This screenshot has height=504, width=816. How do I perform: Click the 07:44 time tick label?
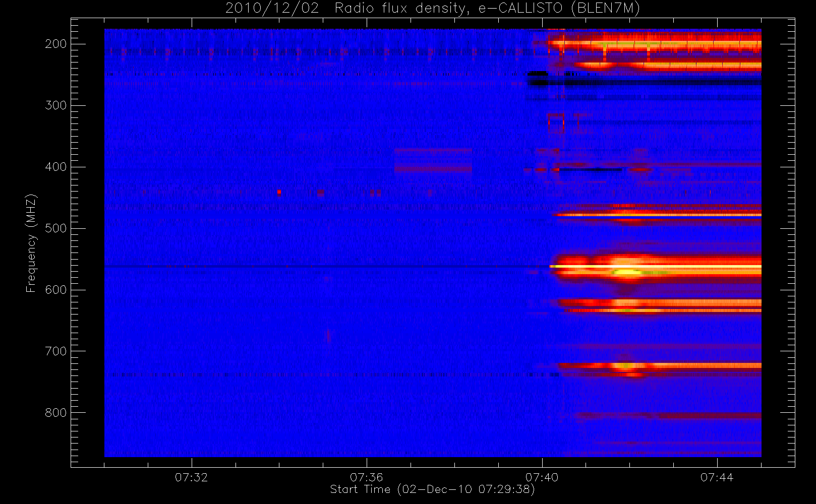point(717,477)
